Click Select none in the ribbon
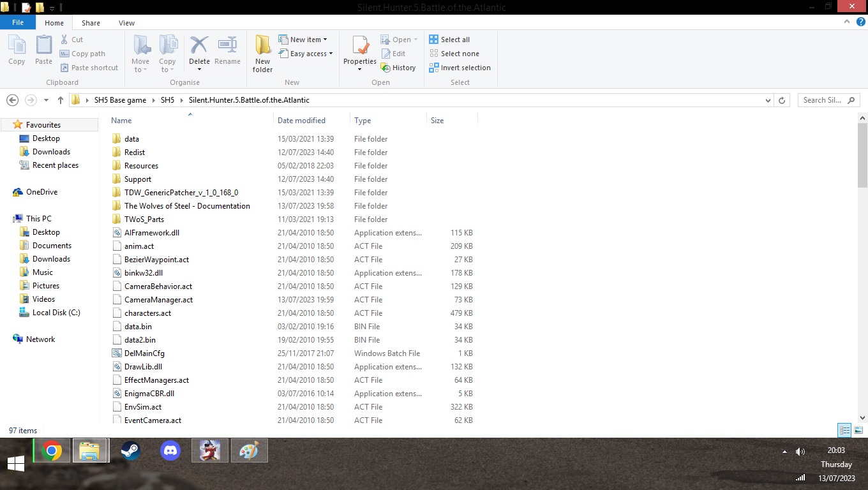The image size is (868, 490). click(x=454, y=54)
